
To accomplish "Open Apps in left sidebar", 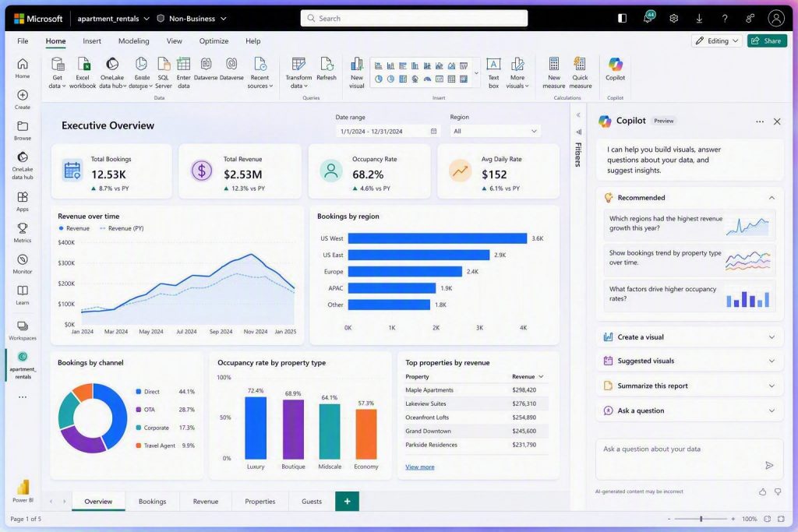I will pyautogui.click(x=23, y=202).
